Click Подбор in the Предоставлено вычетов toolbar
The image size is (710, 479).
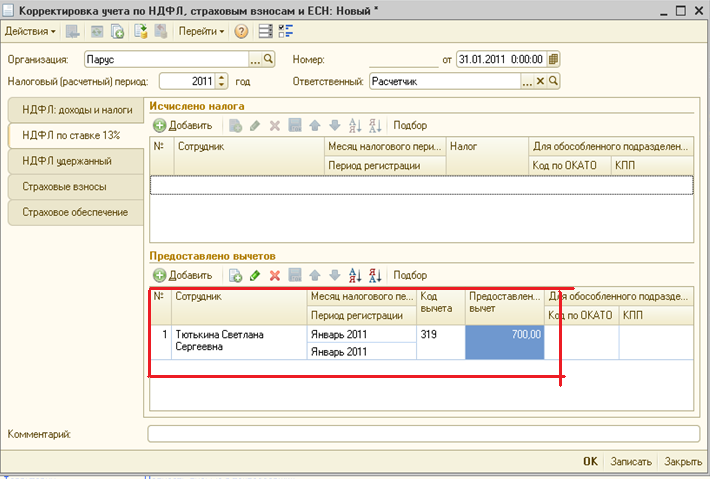point(410,275)
